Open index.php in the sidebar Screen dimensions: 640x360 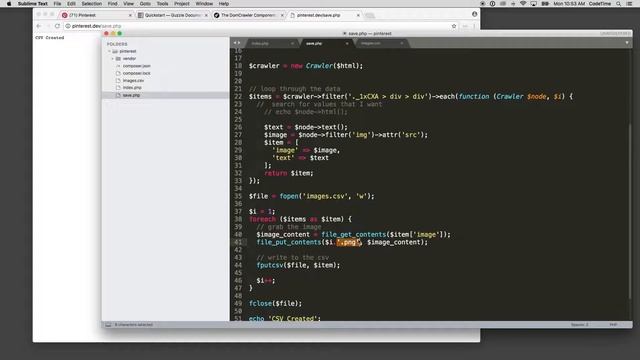click(x=132, y=87)
